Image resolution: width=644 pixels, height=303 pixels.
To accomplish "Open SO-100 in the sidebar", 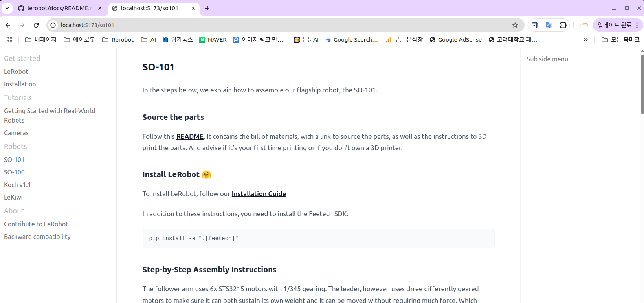I will coord(14,172).
